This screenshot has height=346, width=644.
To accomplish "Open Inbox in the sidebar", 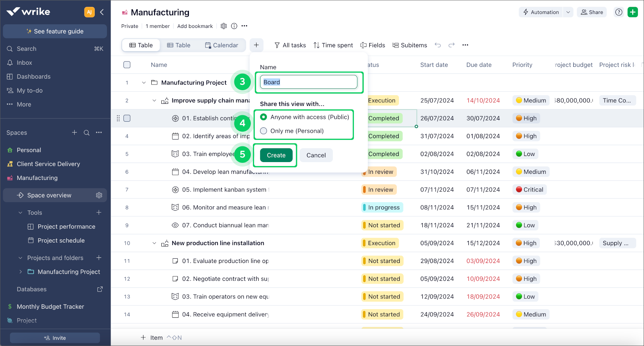I will coord(24,63).
